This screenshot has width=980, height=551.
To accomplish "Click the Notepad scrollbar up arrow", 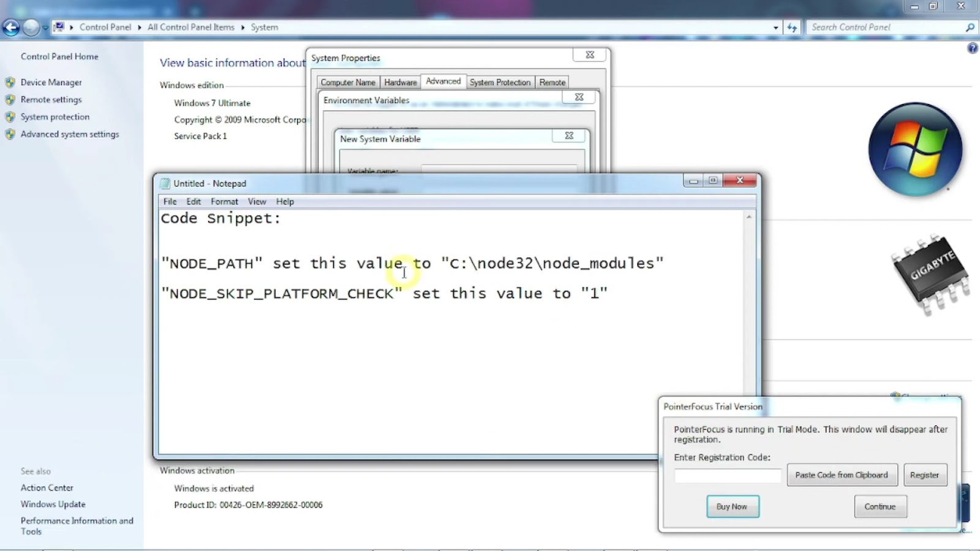I will (748, 217).
